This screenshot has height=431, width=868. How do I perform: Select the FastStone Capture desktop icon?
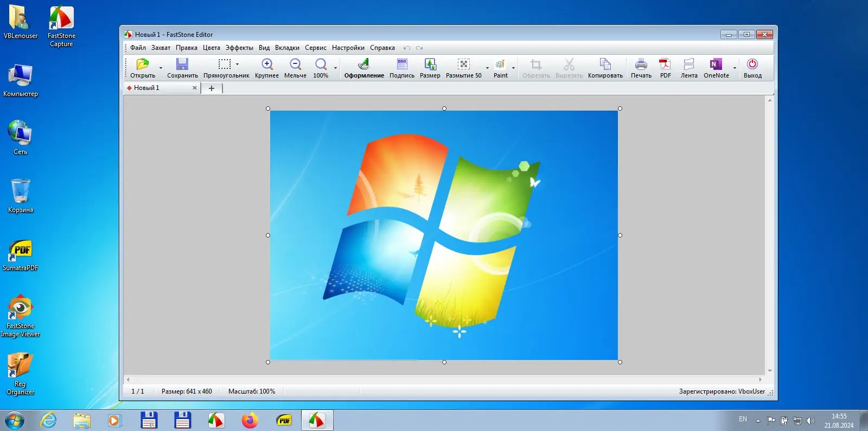(61, 27)
